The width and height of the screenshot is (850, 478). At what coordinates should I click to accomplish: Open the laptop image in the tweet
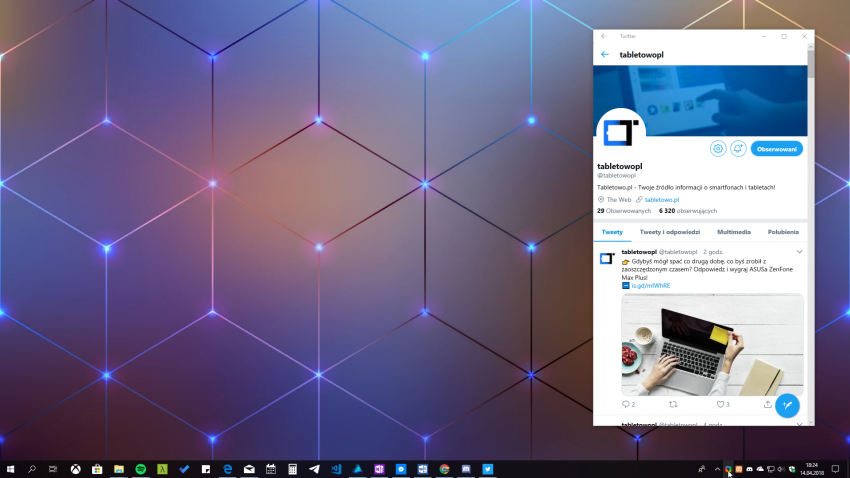click(712, 343)
